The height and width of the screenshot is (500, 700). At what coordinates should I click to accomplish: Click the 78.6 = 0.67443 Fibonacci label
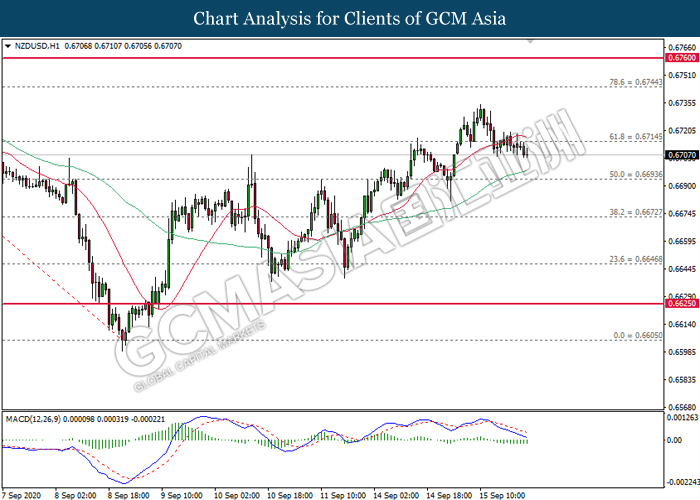pos(636,82)
